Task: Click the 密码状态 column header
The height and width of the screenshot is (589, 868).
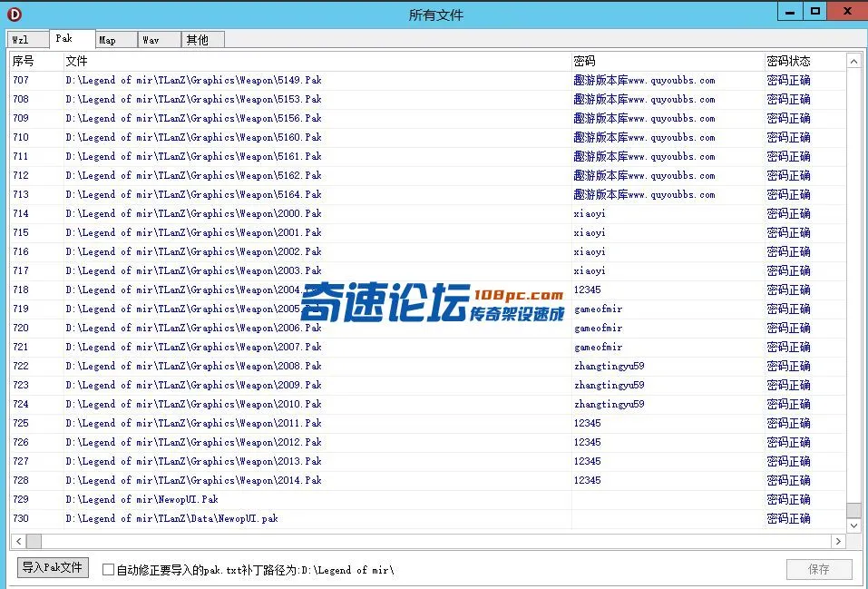Action: click(805, 61)
